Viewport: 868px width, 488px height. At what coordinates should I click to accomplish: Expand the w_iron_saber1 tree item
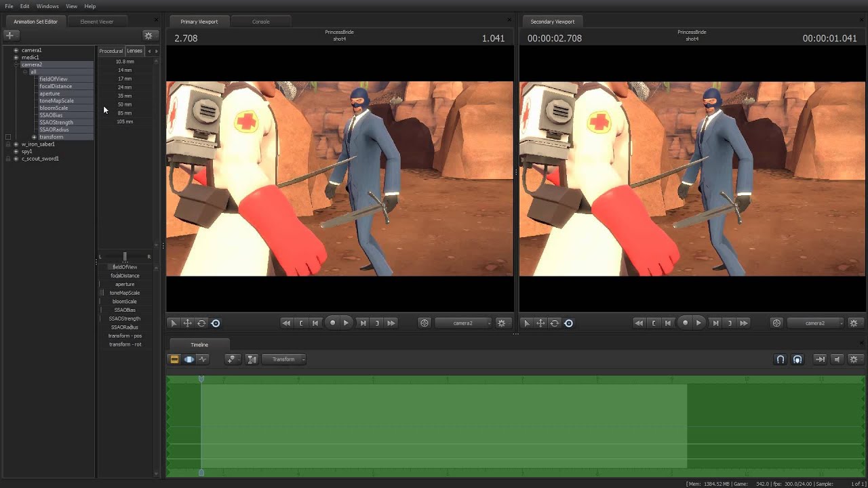[x=16, y=144]
